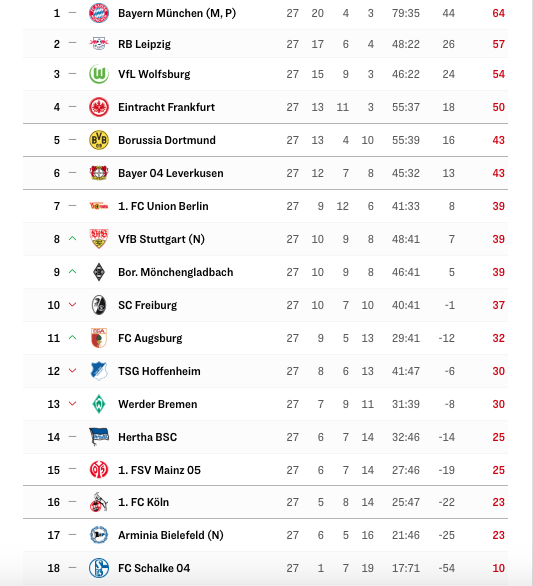Image resolution: width=533 pixels, height=586 pixels.
Task: Click the 1. FC Köln team name
Action: point(144,502)
